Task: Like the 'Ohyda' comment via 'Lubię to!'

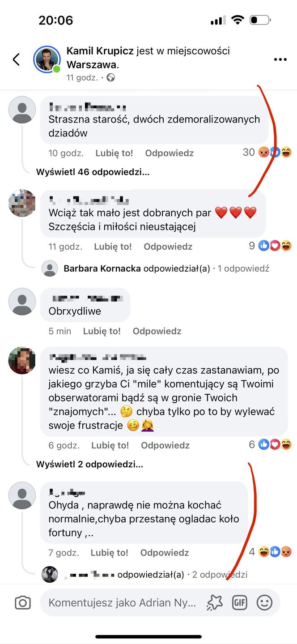Action: [110, 553]
